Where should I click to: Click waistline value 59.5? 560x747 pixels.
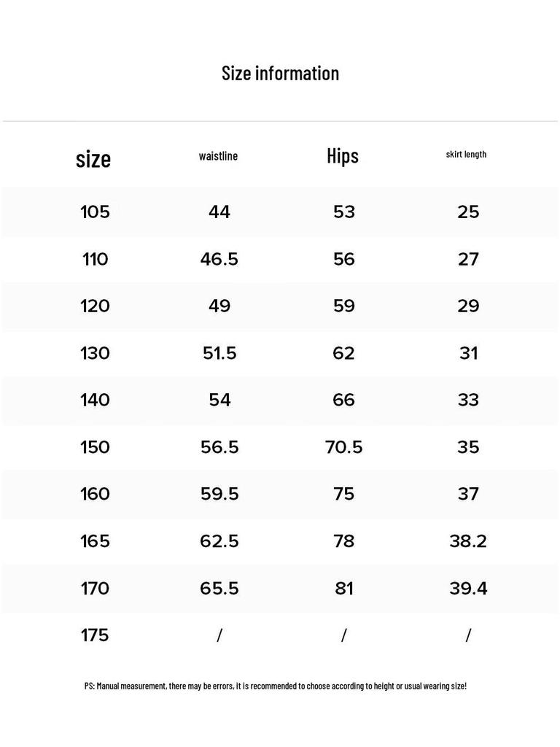tap(219, 494)
